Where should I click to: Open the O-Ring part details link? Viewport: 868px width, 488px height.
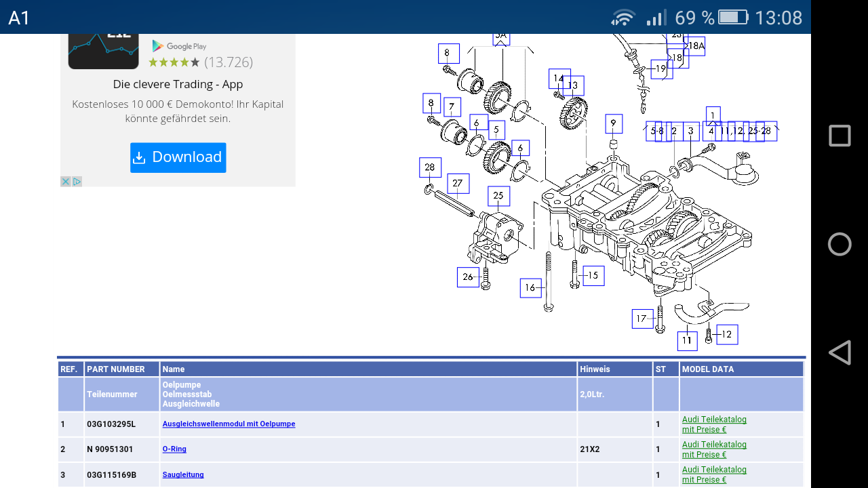174,449
